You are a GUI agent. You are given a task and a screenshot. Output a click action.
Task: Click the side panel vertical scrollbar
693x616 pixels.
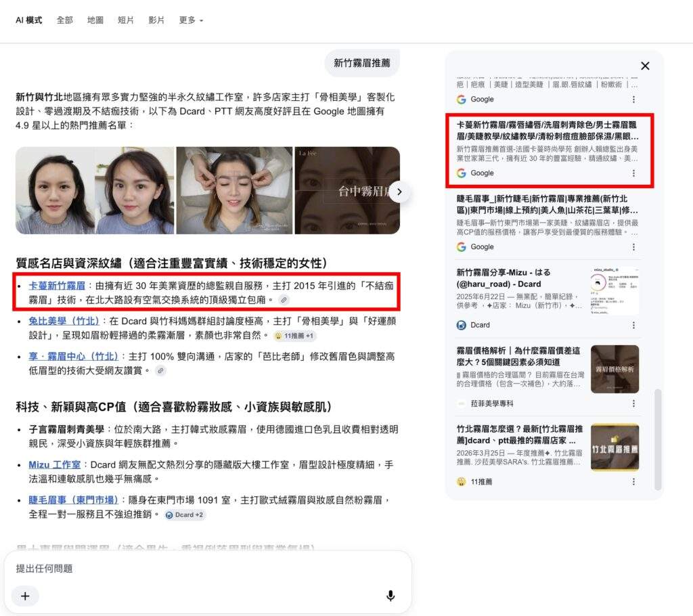[658, 439]
